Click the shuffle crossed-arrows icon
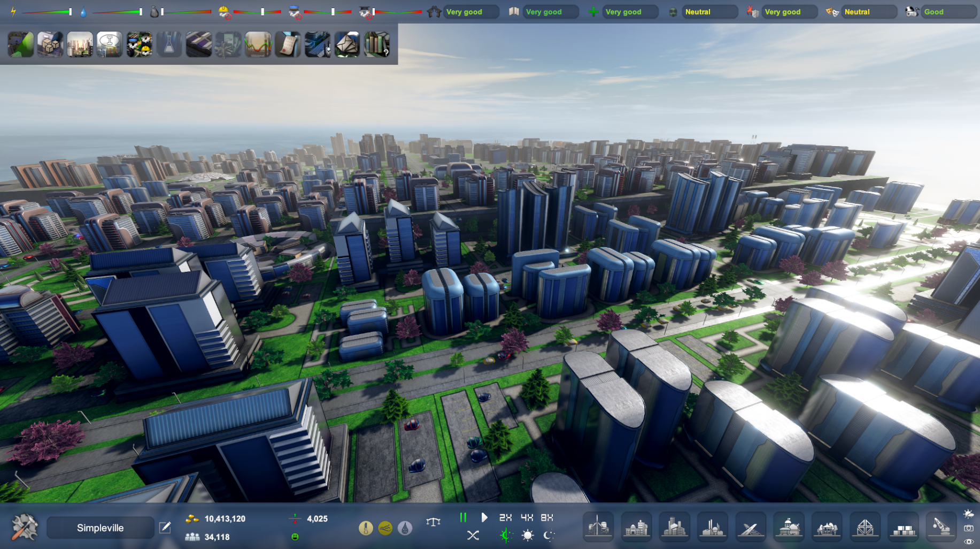980x549 pixels. click(473, 535)
